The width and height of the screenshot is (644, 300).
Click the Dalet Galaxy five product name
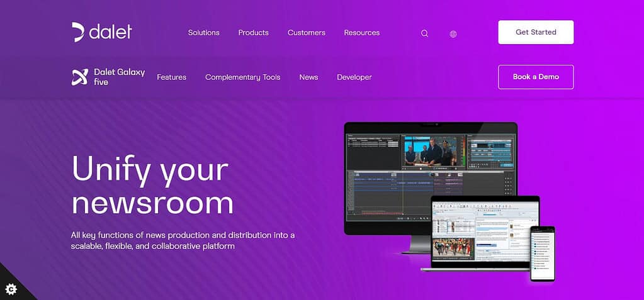tap(119, 77)
